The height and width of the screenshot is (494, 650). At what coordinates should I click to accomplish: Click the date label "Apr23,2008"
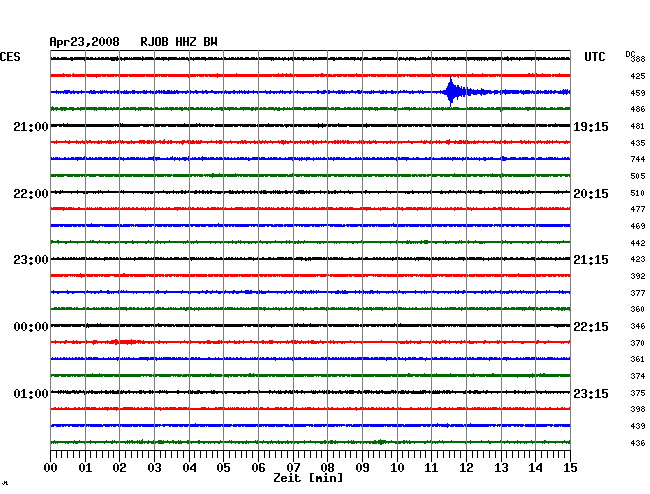pos(85,42)
